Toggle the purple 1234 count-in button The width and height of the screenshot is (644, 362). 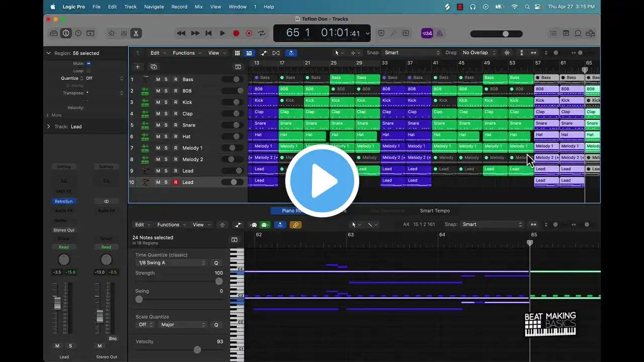tap(427, 33)
